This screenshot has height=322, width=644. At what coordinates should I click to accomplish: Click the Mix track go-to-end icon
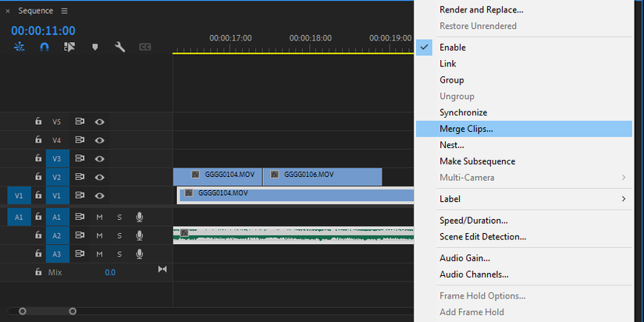tap(162, 269)
